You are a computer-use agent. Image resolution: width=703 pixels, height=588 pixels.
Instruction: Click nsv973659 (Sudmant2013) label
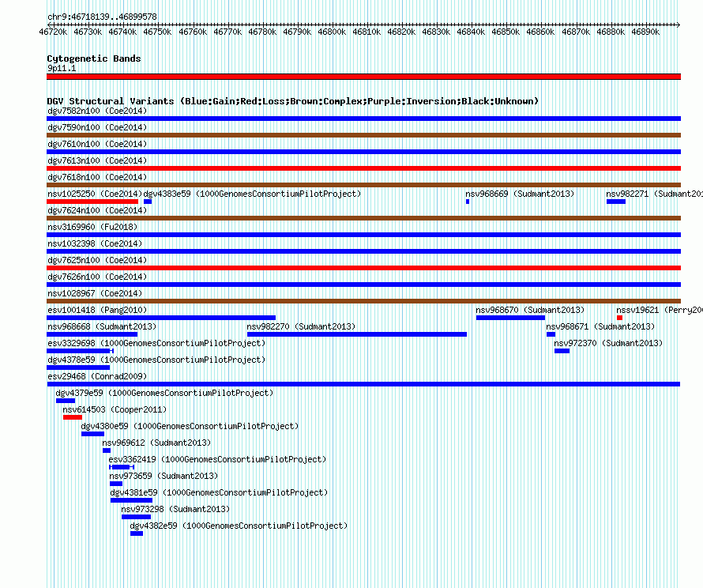coord(164,476)
